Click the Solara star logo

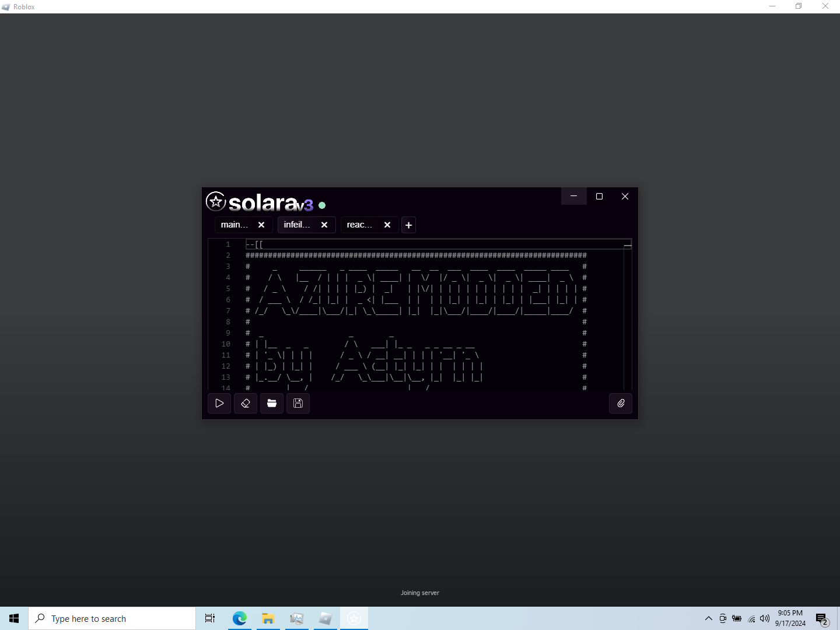click(216, 201)
